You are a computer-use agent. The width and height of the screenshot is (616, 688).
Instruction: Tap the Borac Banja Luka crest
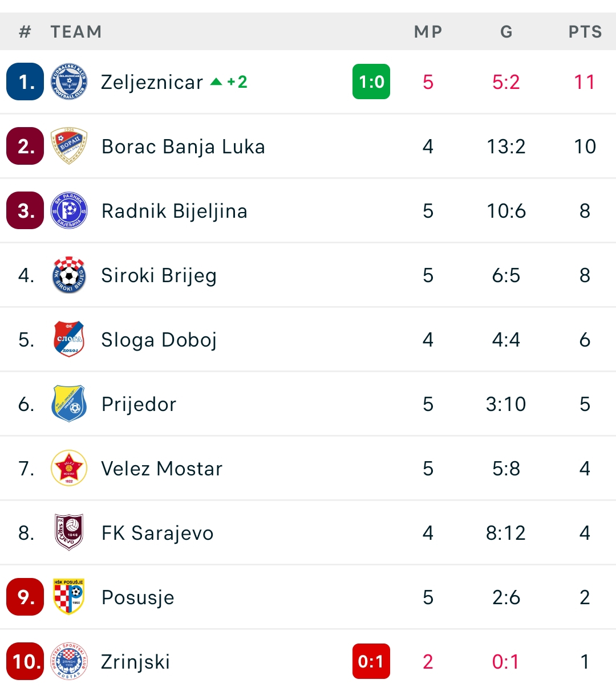tap(69, 146)
